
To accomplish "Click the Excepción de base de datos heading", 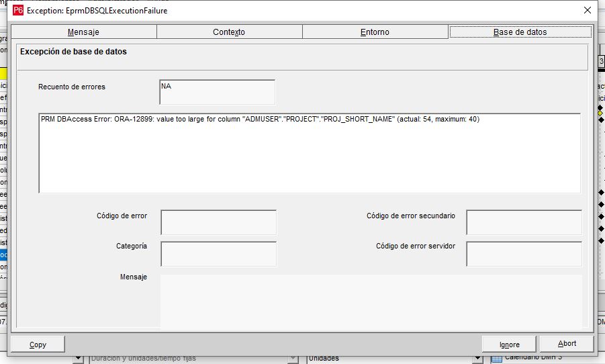I will click(x=73, y=52).
